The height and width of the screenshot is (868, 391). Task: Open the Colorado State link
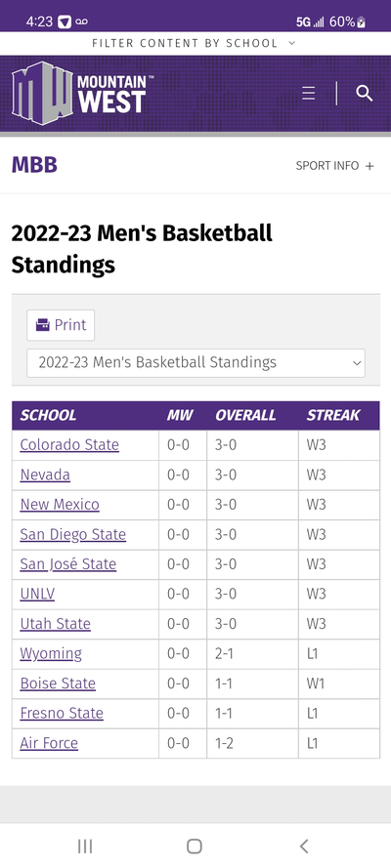pyautogui.click(x=69, y=445)
